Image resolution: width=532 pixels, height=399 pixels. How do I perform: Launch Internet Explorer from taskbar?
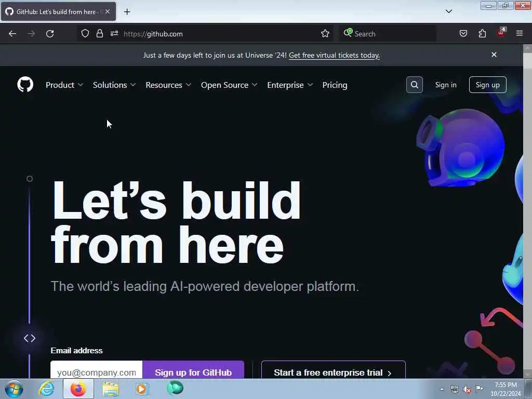pos(46,389)
